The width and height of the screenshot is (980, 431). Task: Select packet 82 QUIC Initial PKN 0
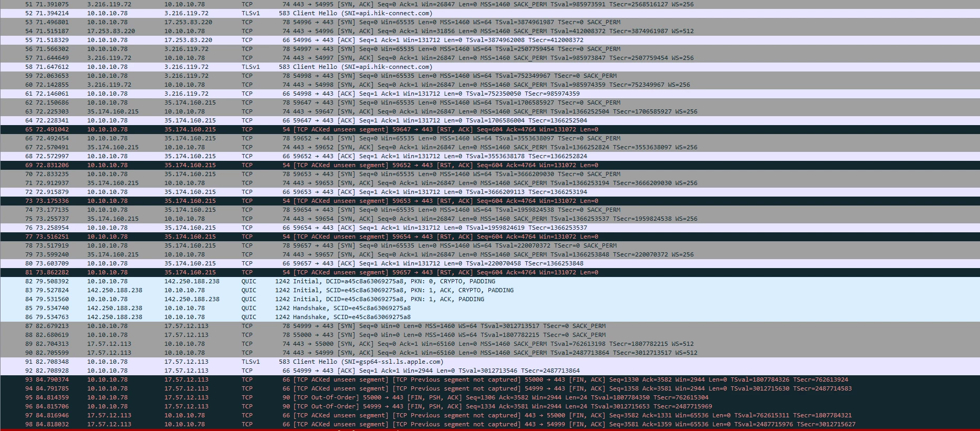tap(490, 281)
